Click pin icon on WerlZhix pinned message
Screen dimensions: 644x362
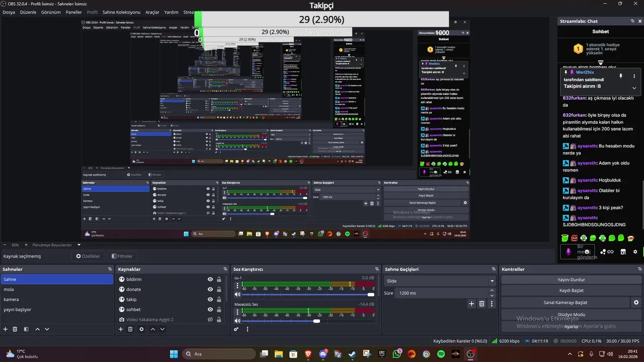coord(620,76)
